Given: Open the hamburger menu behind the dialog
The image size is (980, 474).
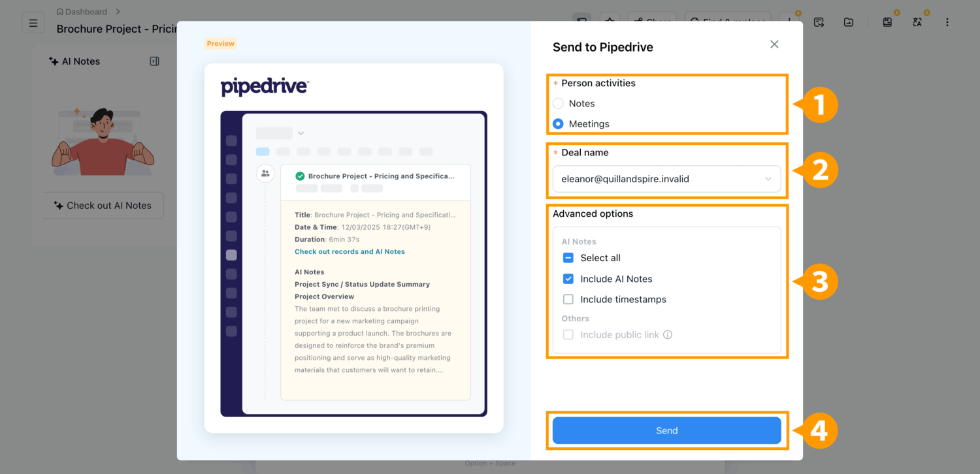Looking at the screenshot, I should pyautogui.click(x=33, y=23).
